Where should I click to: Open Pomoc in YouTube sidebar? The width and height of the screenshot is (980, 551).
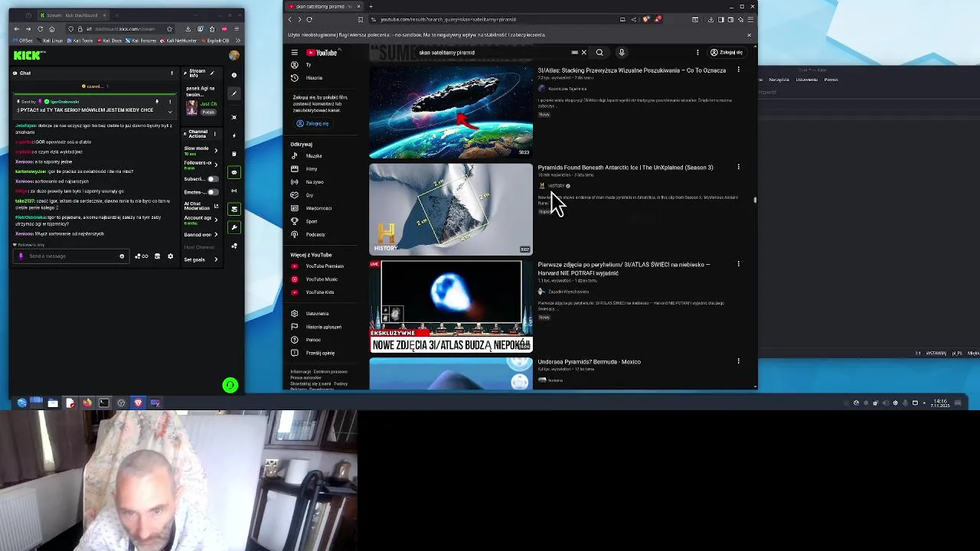pos(313,340)
